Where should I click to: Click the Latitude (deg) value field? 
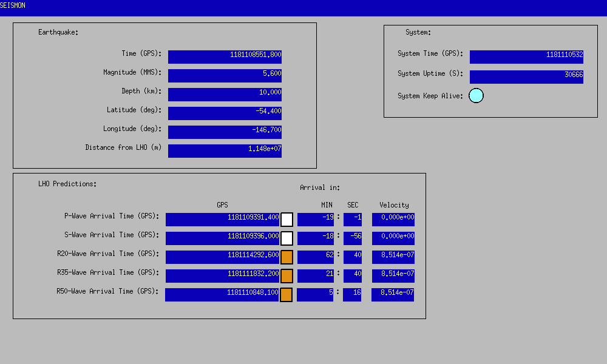tap(225, 113)
